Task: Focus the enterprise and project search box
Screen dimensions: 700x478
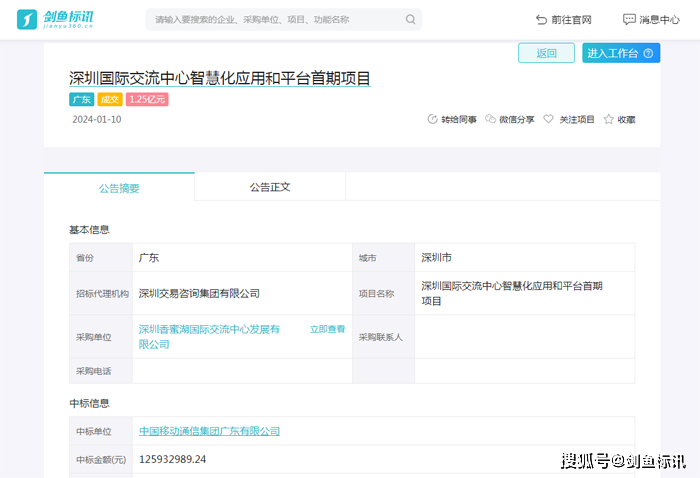Action: tap(283, 19)
